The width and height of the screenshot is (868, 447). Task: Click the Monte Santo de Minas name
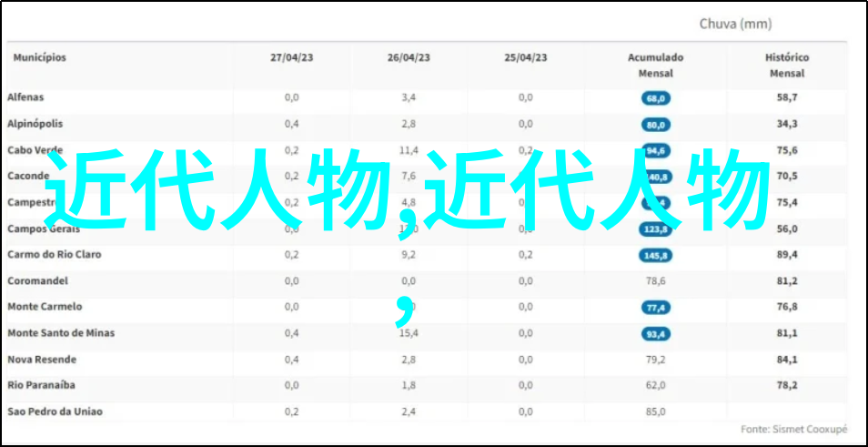click(61, 333)
